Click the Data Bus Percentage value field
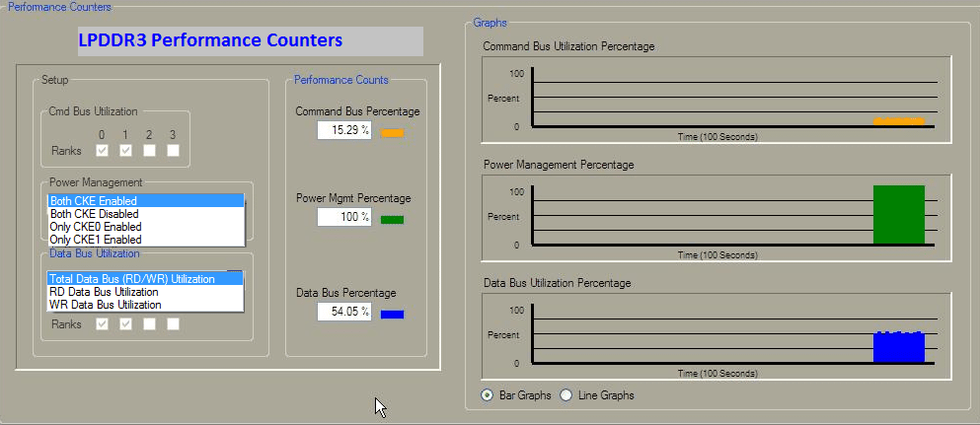 click(x=344, y=312)
